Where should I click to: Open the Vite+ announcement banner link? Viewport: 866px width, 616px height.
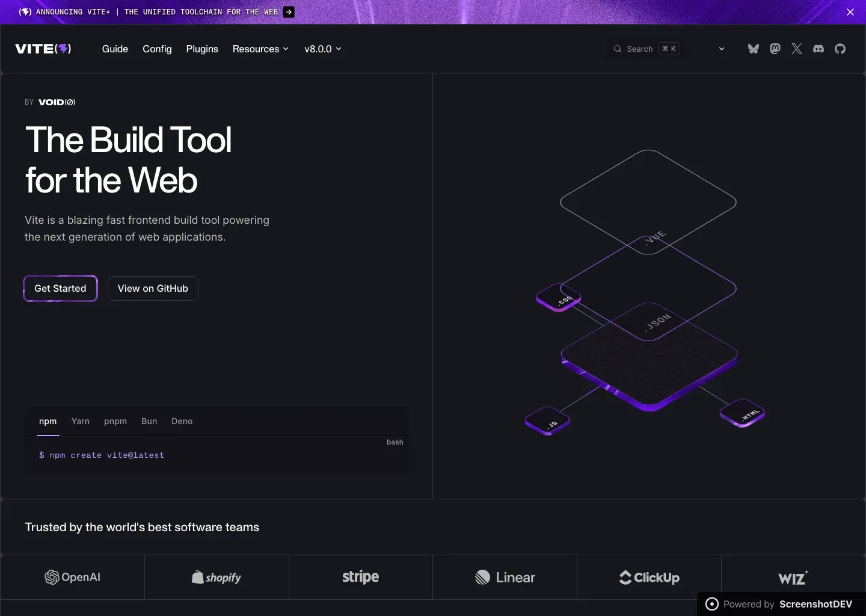(x=156, y=12)
